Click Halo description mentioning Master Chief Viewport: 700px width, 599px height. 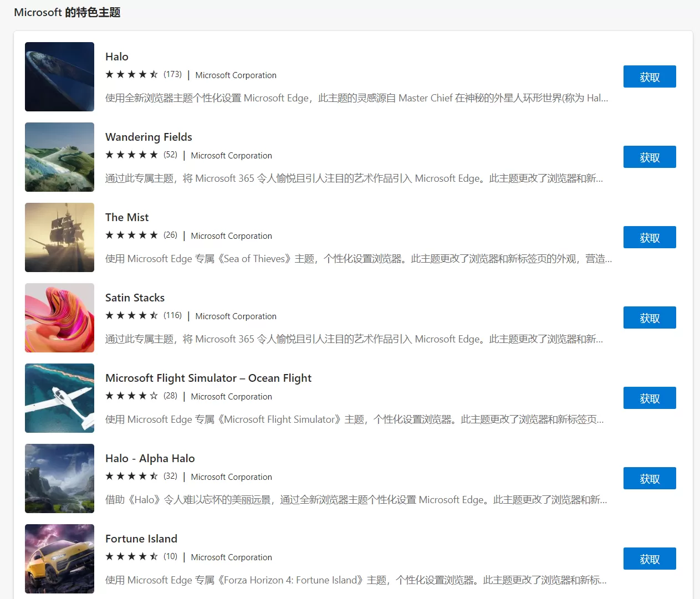point(357,98)
